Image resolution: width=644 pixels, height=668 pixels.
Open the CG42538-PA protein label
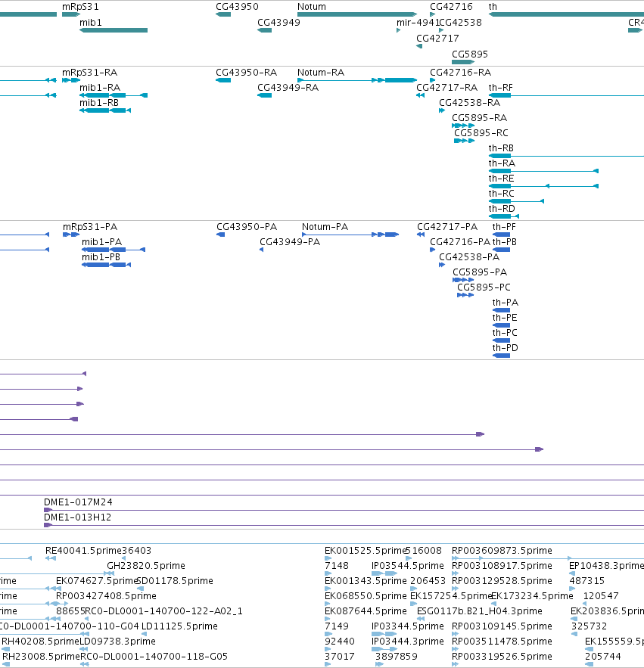(x=469, y=257)
